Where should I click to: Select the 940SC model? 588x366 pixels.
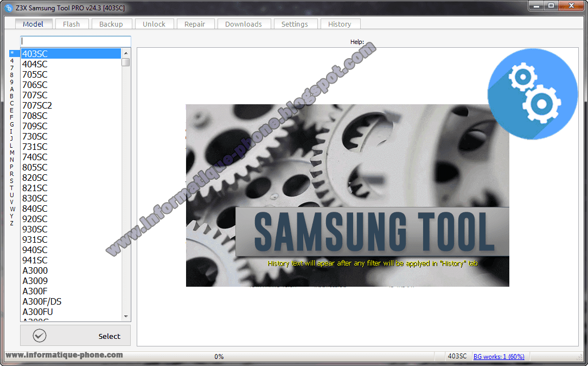[x=71, y=250]
